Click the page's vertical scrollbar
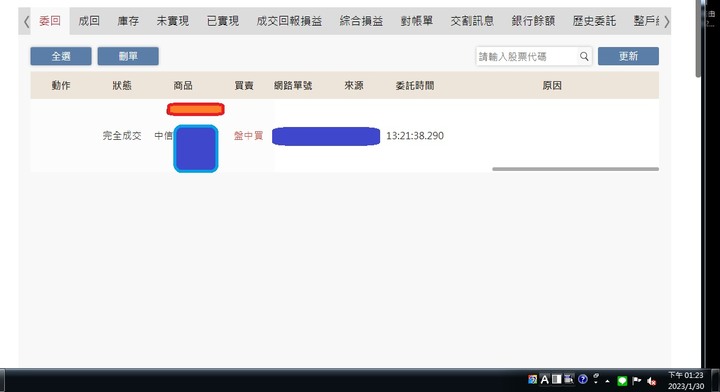The width and height of the screenshot is (720, 392). click(698, 39)
